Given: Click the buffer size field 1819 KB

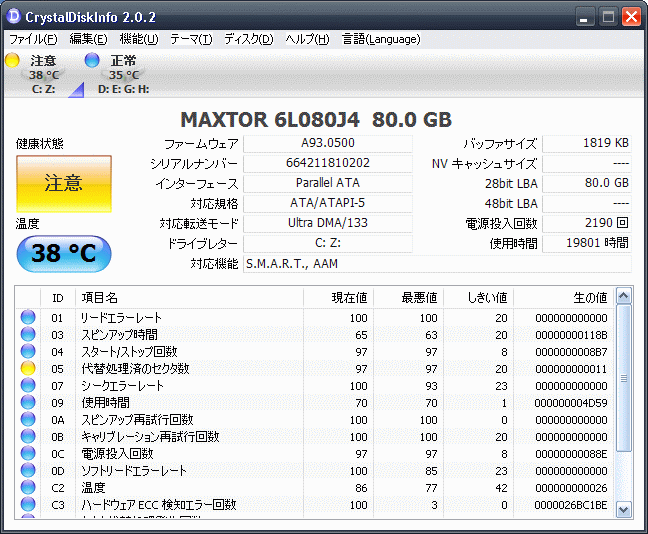Looking at the screenshot, I should click(x=587, y=143).
